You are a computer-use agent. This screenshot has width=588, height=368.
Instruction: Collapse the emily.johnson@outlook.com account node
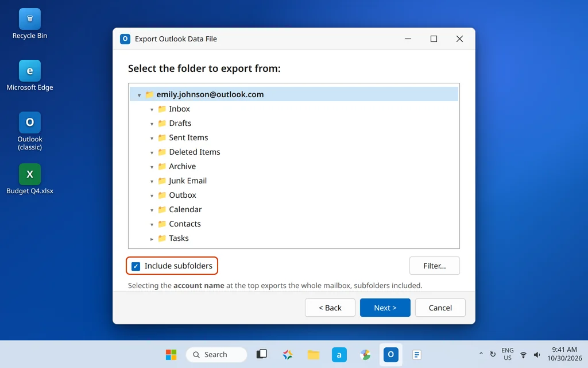[139, 95]
